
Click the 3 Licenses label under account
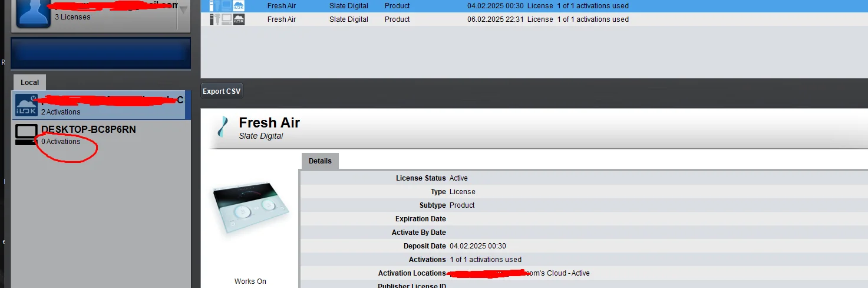coord(72,17)
